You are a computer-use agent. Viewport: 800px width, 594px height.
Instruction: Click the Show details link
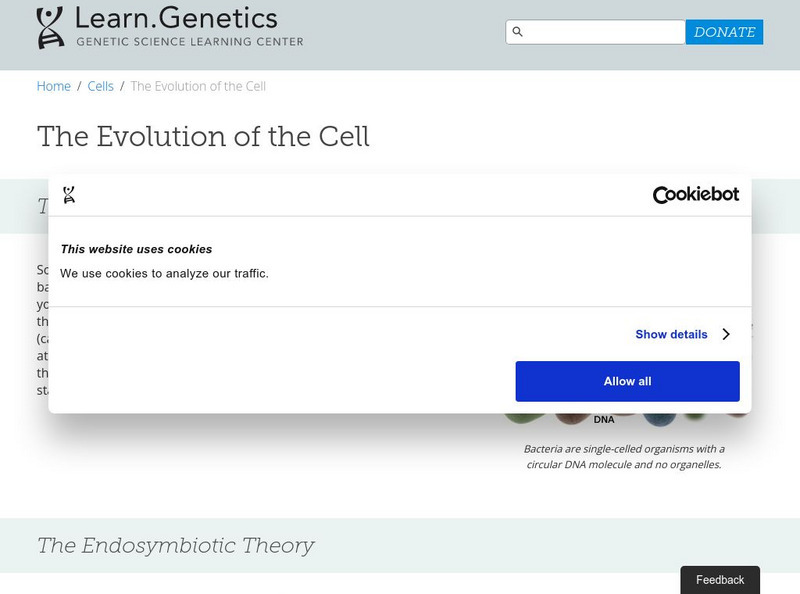click(x=671, y=334)
